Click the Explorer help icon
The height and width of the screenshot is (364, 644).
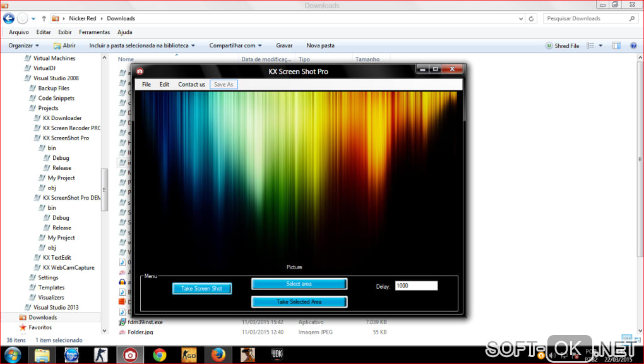(634, 45)
